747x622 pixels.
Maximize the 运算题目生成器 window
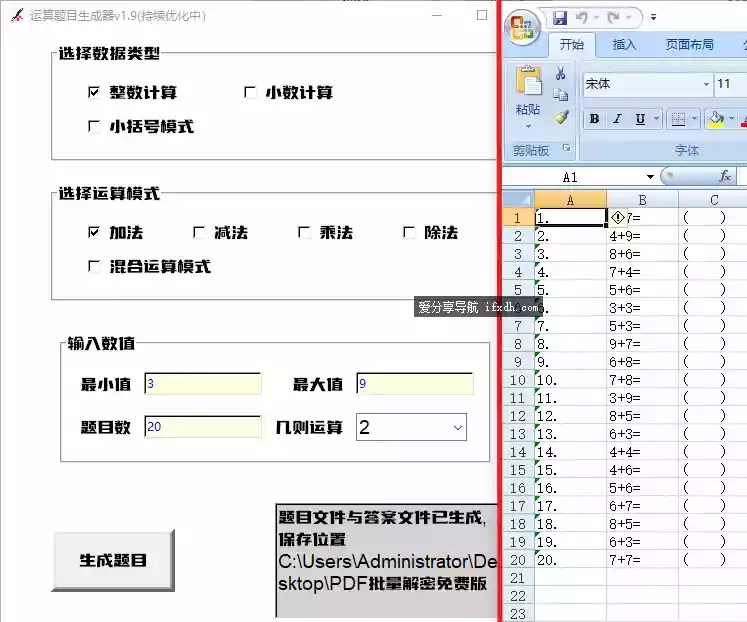click(482, 15)
